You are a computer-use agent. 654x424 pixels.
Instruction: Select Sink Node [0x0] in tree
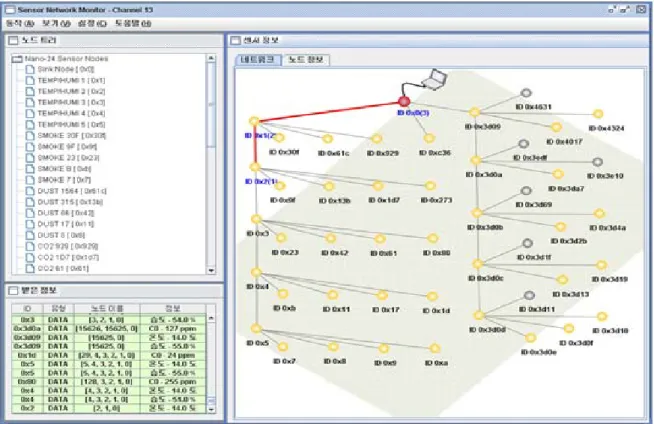click(x=66, y=69)
